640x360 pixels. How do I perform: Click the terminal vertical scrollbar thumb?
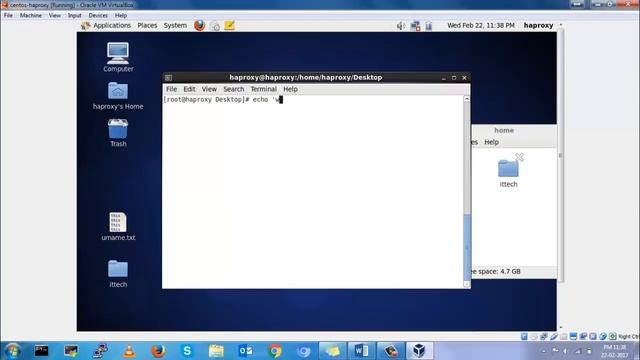tap(467, 247)
